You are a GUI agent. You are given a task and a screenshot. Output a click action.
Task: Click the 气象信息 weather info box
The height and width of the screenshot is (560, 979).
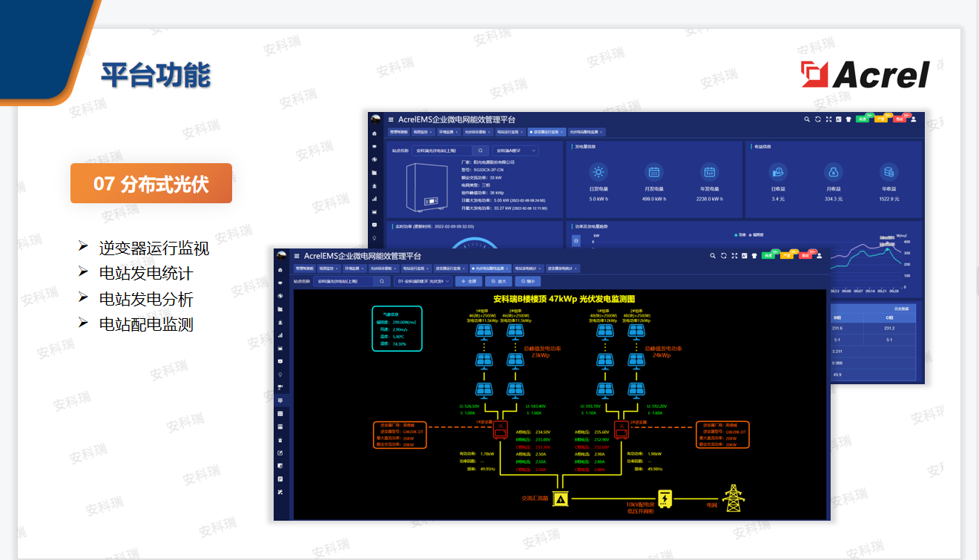coord(397,328)
